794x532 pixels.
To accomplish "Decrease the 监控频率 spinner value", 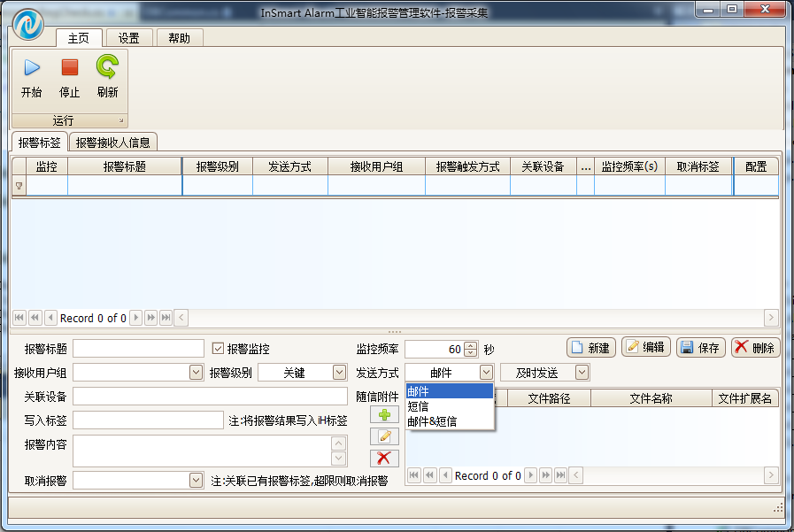I will [470, 352].
